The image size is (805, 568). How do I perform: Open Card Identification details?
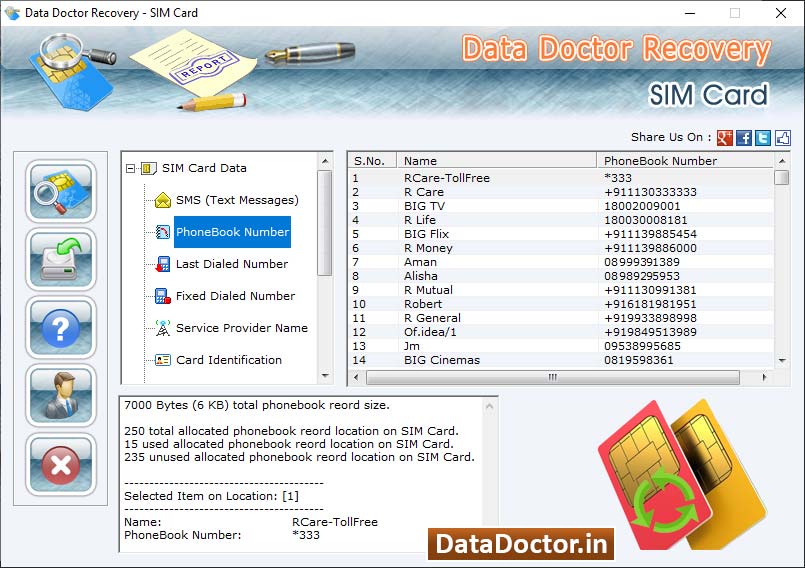pyautogui.click(x=229, y=360)
